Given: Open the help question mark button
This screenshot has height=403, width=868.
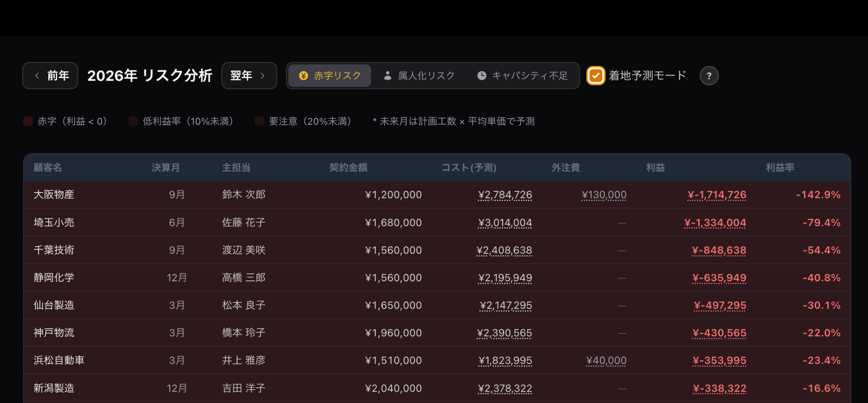Looking at the screenshot, I should tap(709, 76).
